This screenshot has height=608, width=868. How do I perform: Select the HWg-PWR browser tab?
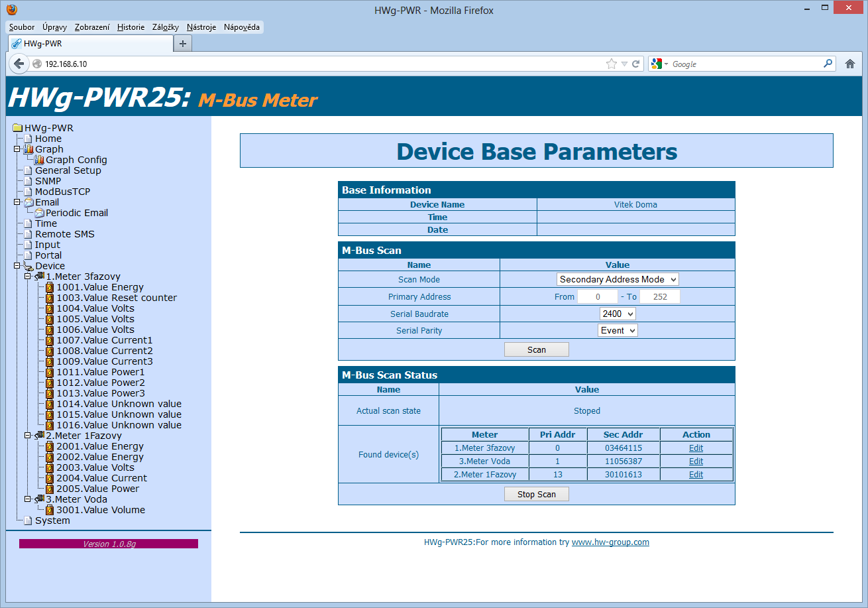pyautogui.click(x=90, y=43)
